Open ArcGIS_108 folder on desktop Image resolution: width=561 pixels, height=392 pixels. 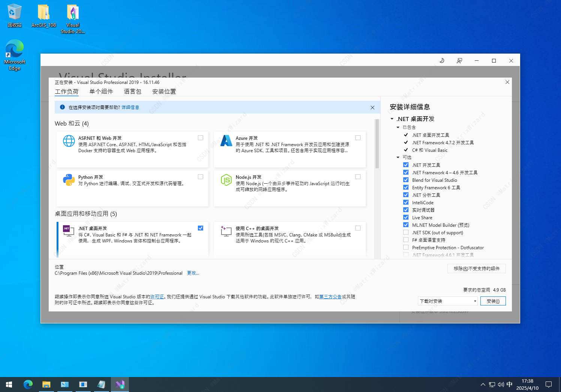tap(44, 16)
